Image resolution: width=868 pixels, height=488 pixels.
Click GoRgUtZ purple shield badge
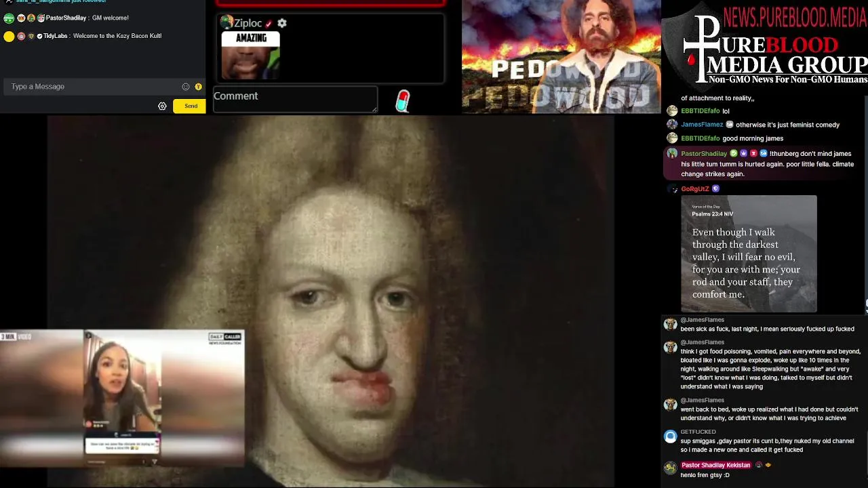[x=715, y=189]
